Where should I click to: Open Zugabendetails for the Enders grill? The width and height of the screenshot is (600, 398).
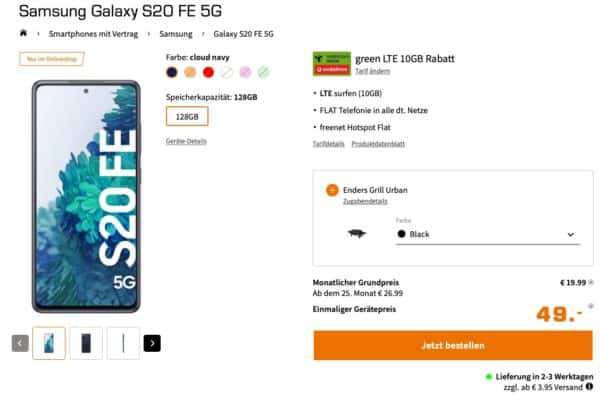click(x=365, y=201)
